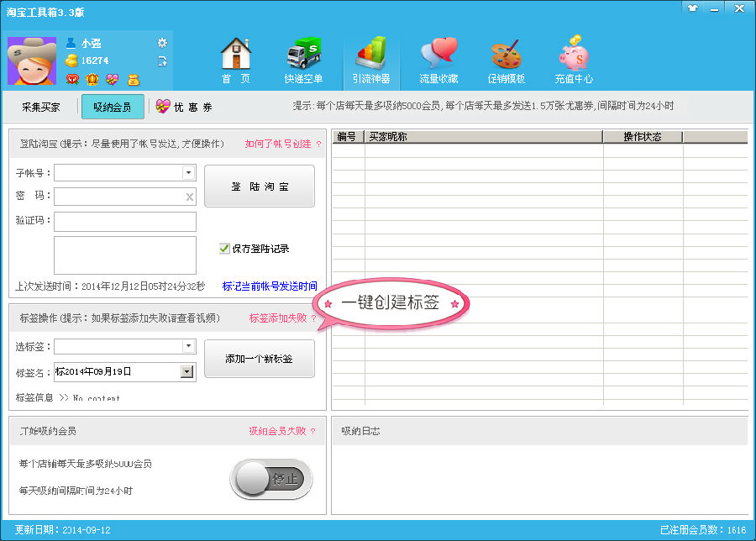Uncheck the 保存登陆记录 checkbox
Image resolution: width=756 pixels, height=541 pixels.
[x=224, y=249]
